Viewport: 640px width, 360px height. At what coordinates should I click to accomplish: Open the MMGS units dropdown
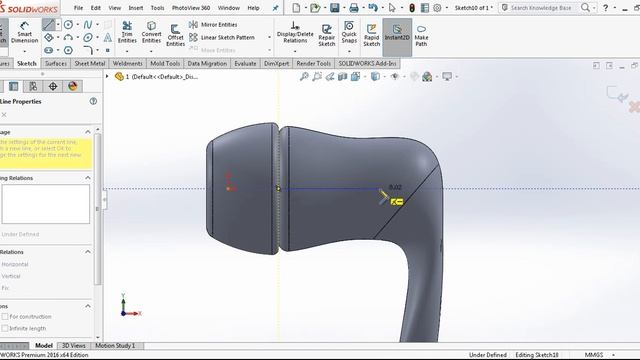[613, 355]
